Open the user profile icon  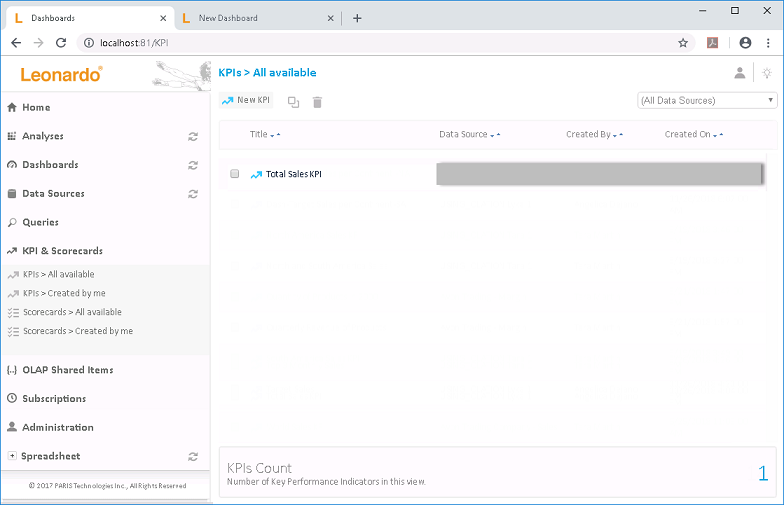(739, 73)
